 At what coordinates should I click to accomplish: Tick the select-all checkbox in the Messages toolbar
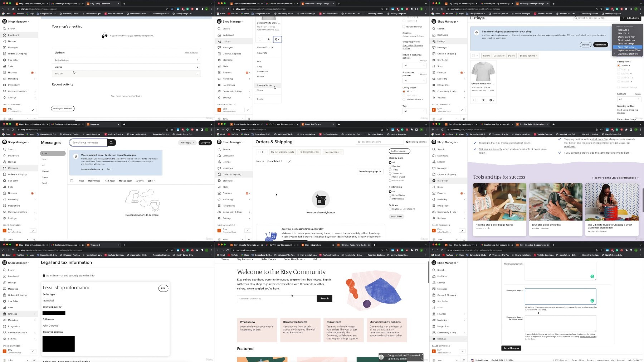click(72, 181)
